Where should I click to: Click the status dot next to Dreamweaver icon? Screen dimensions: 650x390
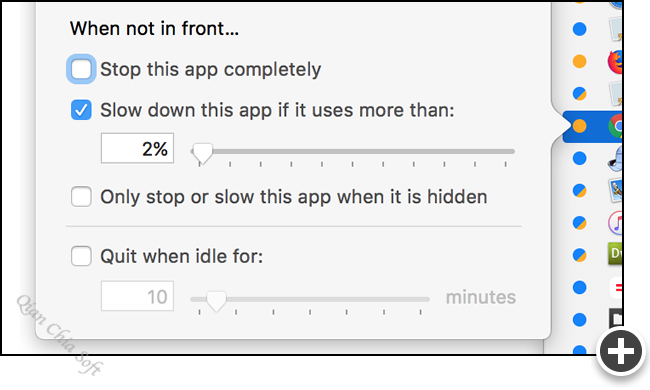tap(580, 255)
